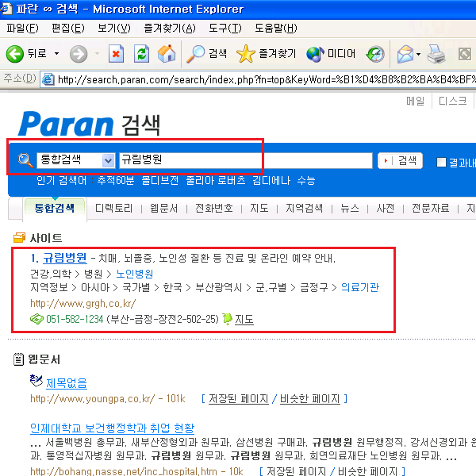Expand the 통합검색 search type dropdown
The width and height of the screenshot is (476, 476).
(x=108, y=160)
